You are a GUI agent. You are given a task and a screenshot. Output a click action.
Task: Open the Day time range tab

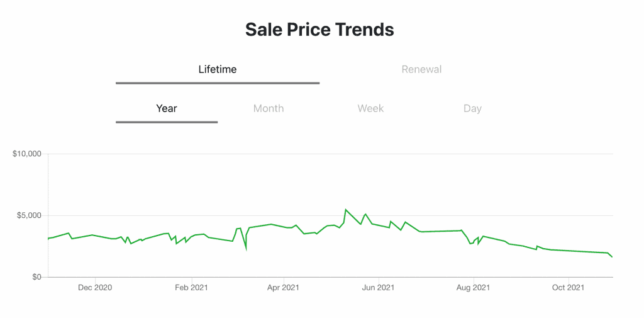tap(472, 108)
